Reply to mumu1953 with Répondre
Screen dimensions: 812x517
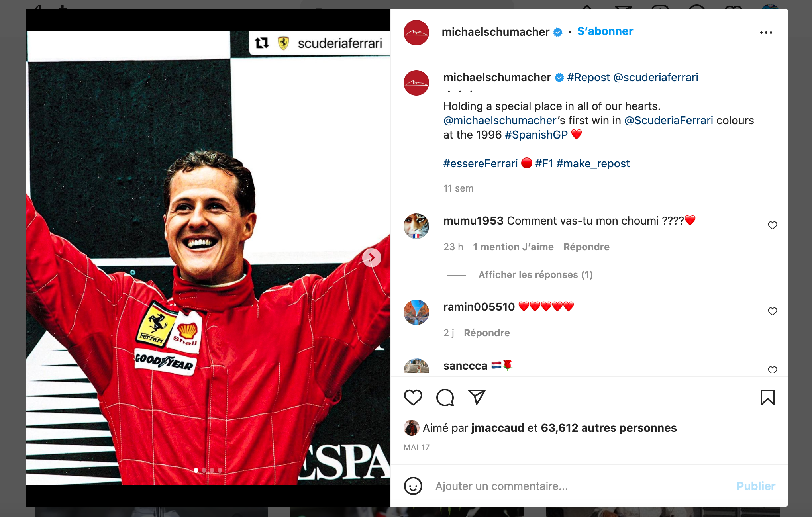[x=586, y=247]
